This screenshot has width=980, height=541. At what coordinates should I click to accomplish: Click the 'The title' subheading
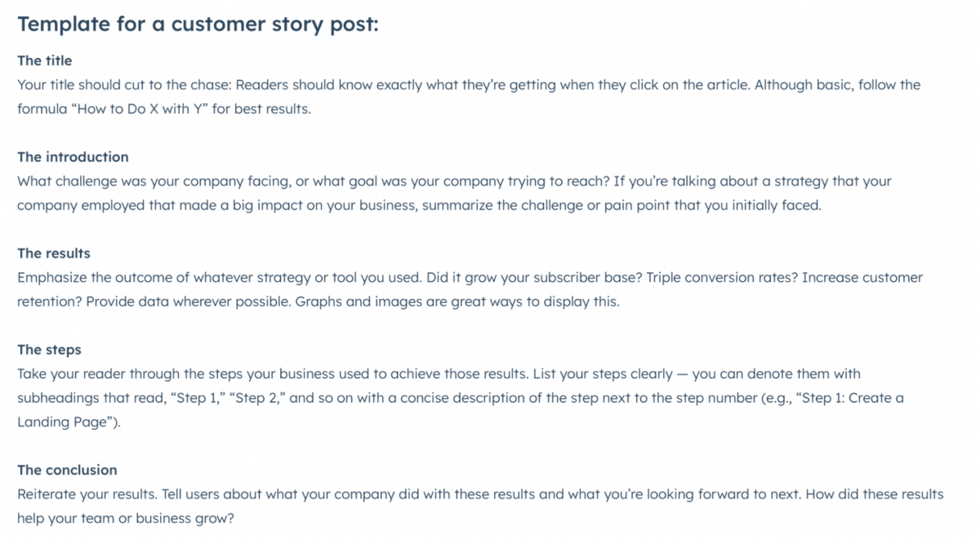pos(45,60)
